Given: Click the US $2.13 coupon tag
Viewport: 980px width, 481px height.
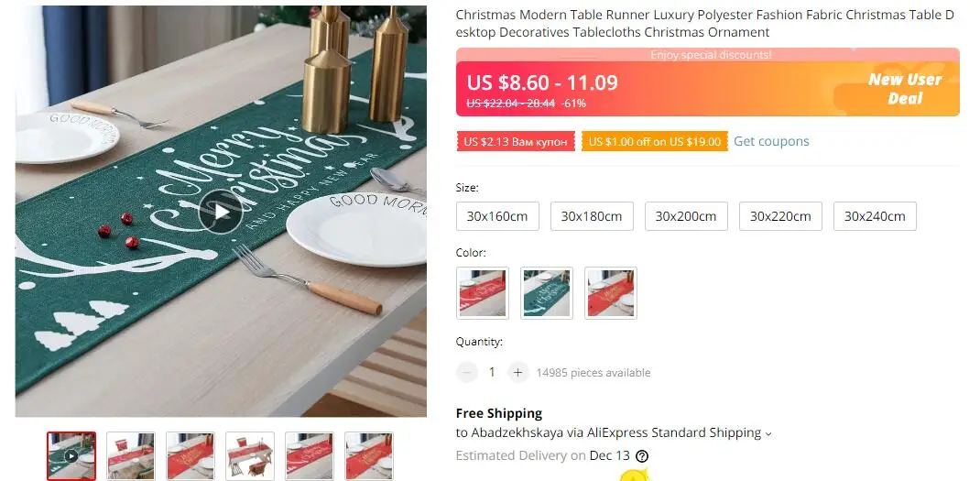Looking at the screenshot, I should pos(516,141).
